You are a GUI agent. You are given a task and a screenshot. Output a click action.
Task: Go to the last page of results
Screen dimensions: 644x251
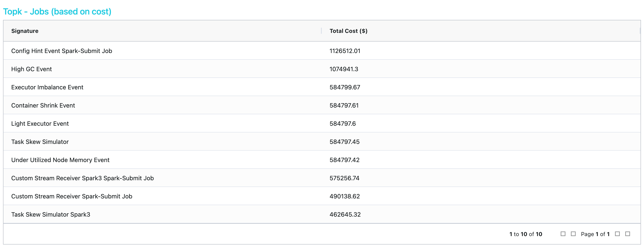[628, 234]
